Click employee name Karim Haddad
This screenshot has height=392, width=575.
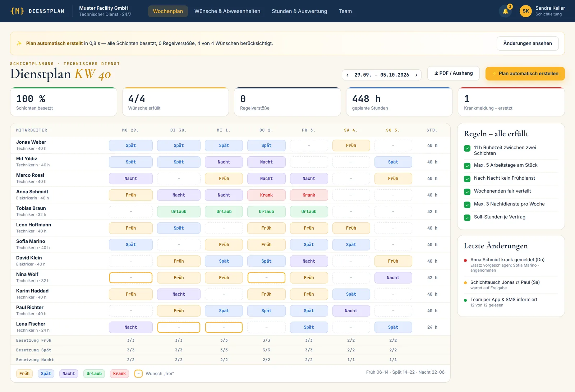32,291
